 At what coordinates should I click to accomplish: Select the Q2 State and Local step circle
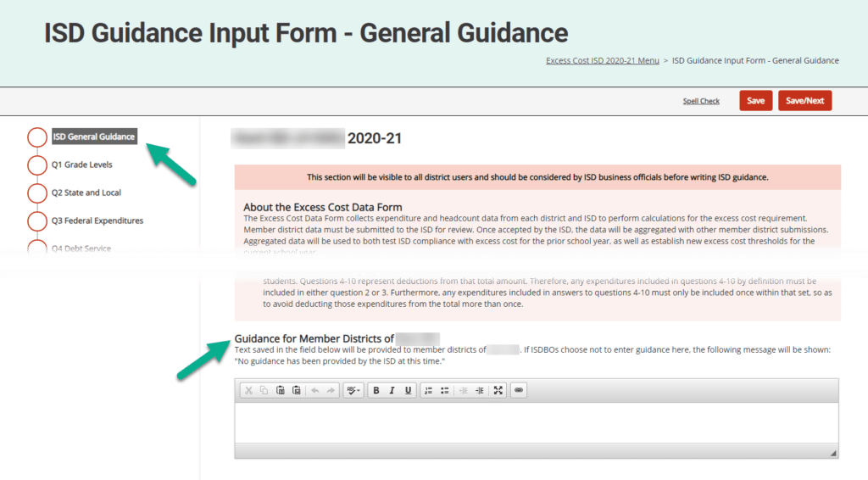pyautogui.click(x=37, y=193)
